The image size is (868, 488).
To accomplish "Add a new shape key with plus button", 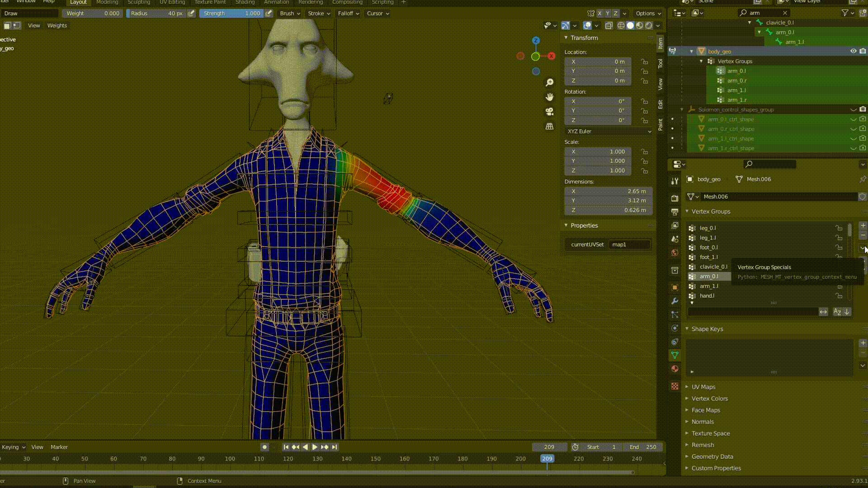I will coord(863,343).
